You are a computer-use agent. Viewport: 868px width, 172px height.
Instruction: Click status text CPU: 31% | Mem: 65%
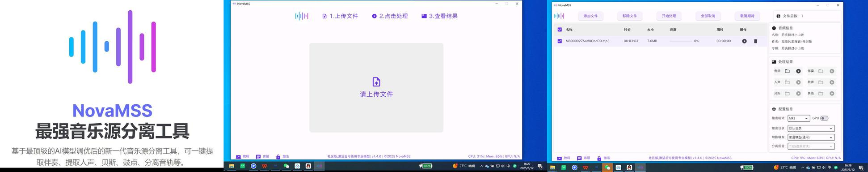tap(485, 157)
